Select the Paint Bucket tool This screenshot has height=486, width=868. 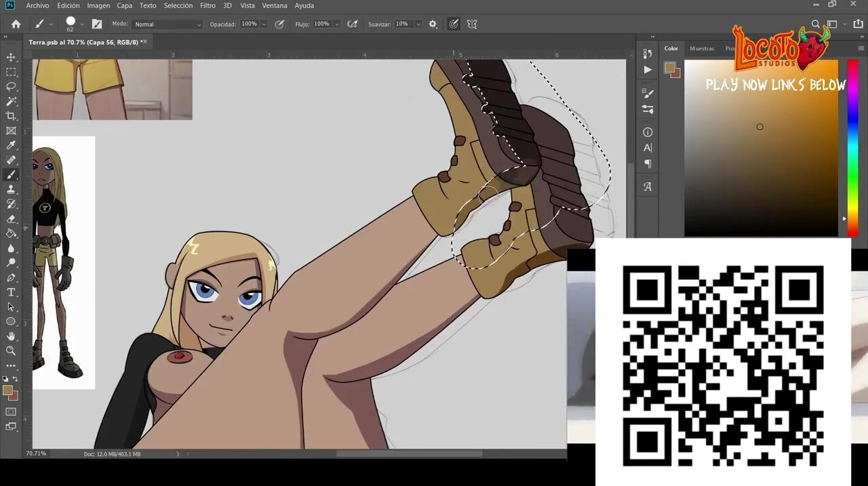[11, 233]
